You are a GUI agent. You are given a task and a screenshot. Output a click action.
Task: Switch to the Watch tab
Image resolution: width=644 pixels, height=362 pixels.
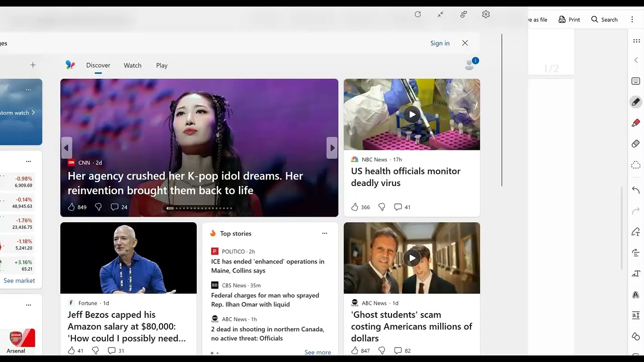point(132,65)
